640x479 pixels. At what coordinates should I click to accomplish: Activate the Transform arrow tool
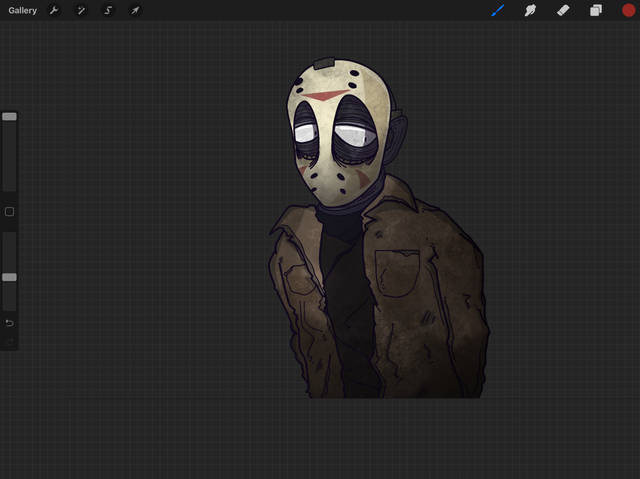point(135,11)
